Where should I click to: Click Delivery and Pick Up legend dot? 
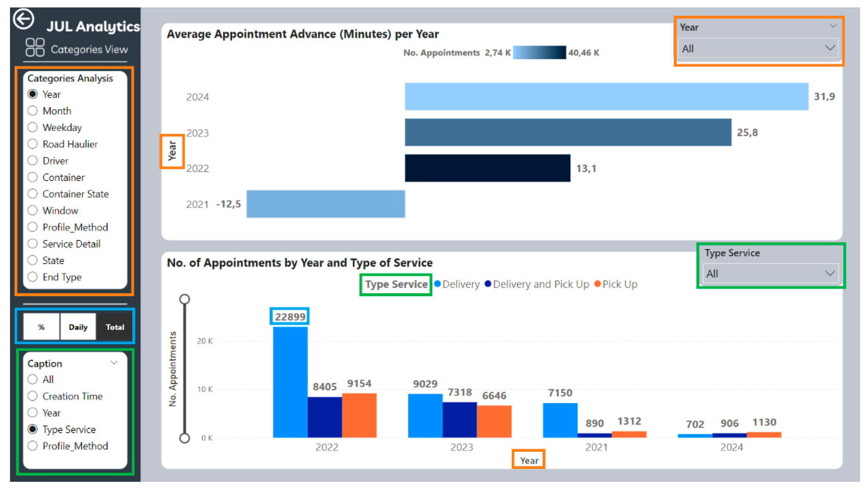488,284
